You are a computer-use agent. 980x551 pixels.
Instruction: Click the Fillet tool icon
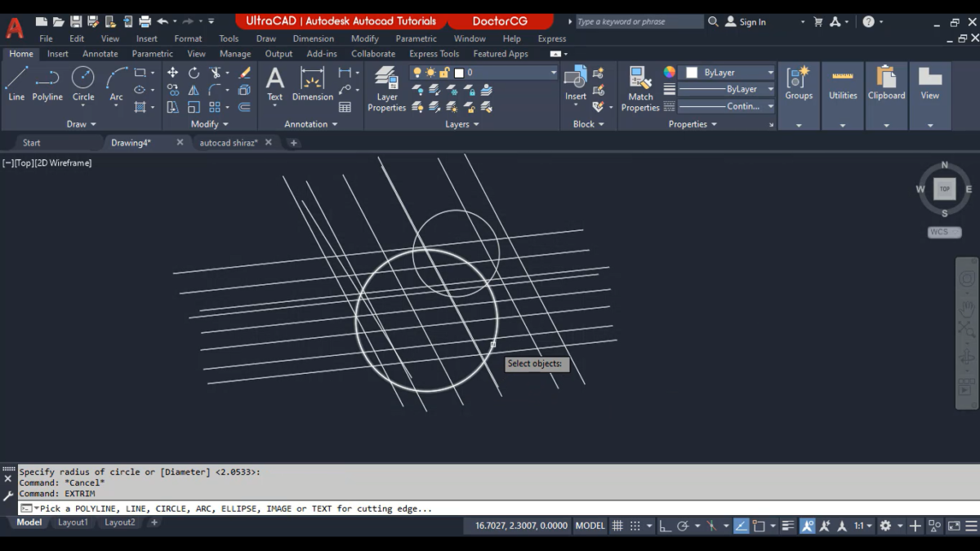215,90
